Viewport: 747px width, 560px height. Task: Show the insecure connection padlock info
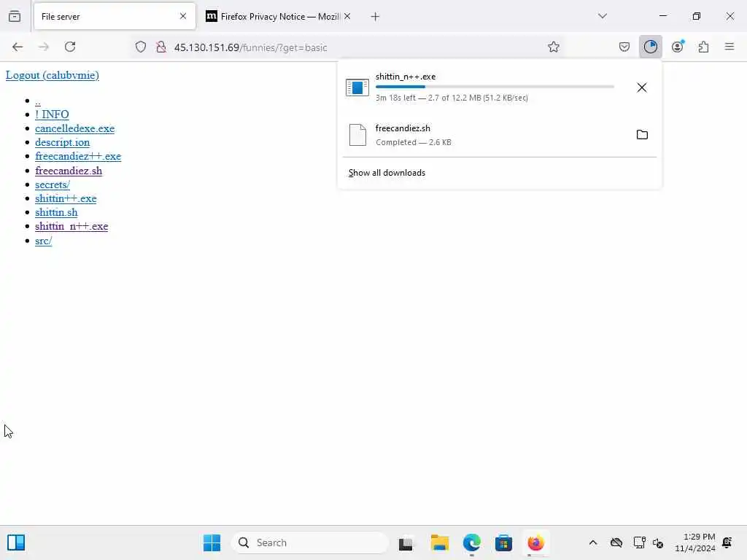[x=161, y=47]
